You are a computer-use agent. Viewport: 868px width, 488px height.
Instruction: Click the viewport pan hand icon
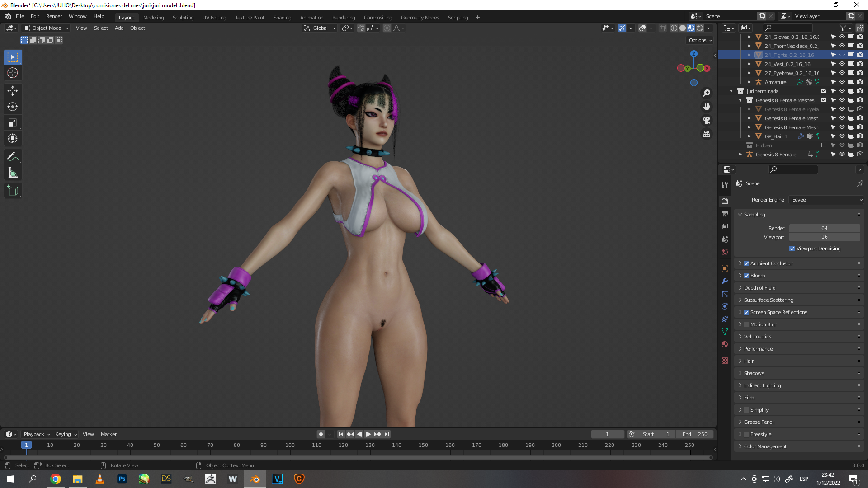707,107
